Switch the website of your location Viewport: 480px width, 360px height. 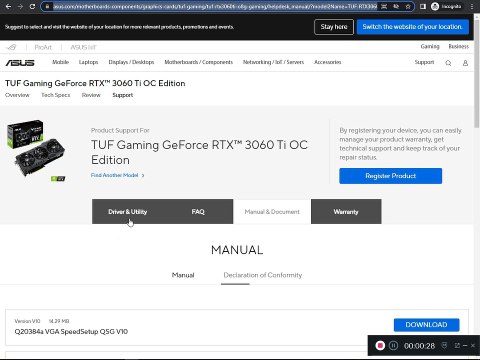pyautogui.click(x=413, y=27)
